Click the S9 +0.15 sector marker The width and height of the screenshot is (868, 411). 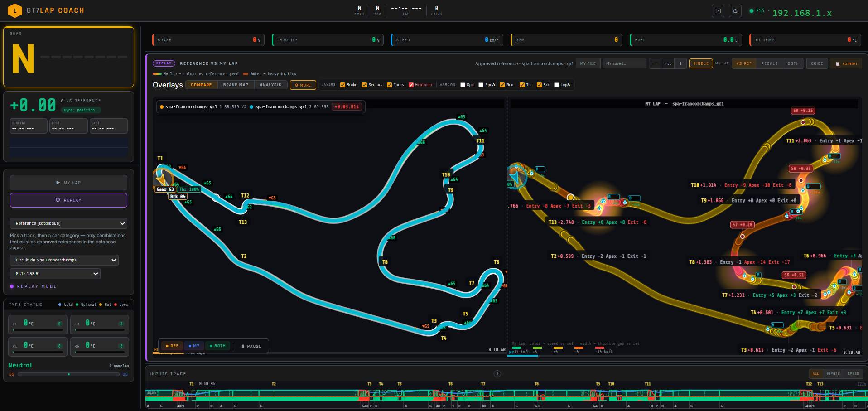803,111
